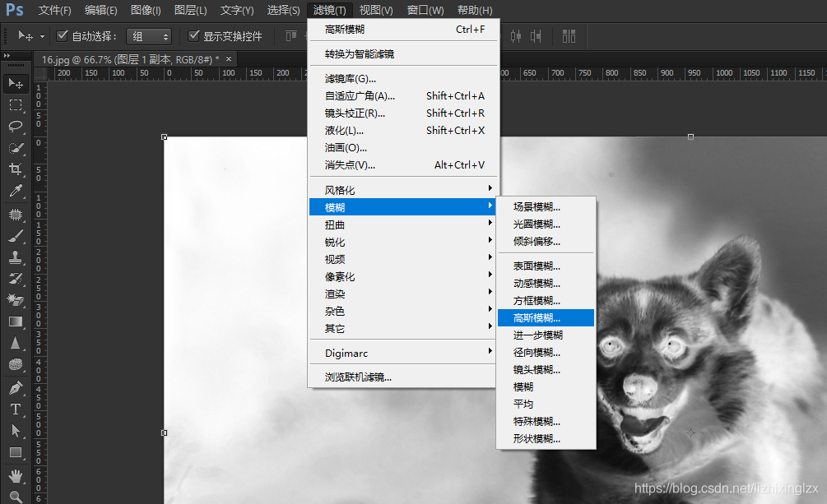The image size is (827, 504).
Task: Select the Move tool in the toolbox
Action: tap(16, 84)
